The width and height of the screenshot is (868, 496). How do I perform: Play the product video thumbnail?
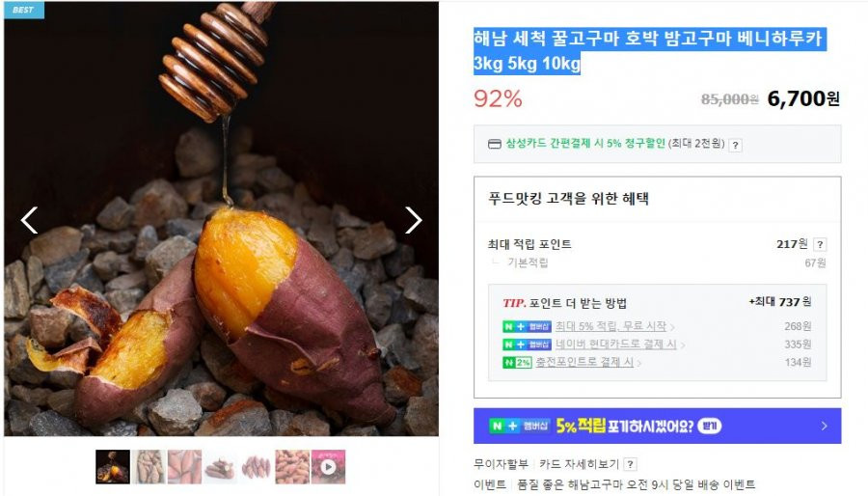tap(328, 467)
